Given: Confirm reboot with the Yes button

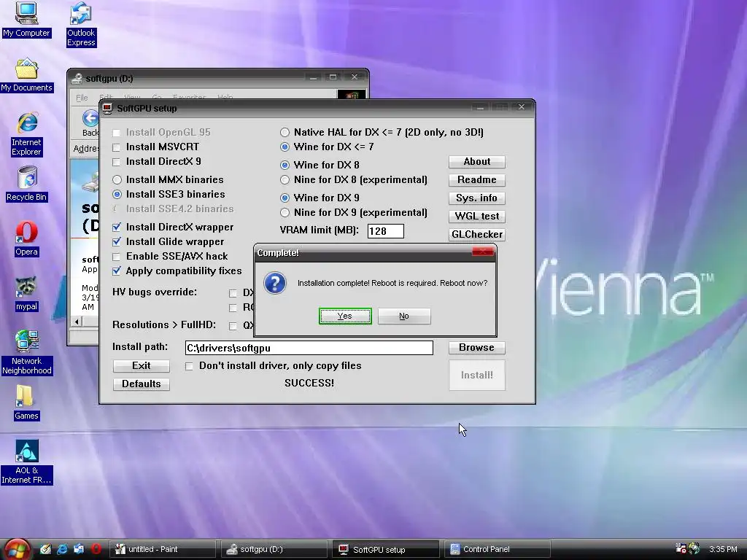Looking at the screenshot, I should [345, 316].
